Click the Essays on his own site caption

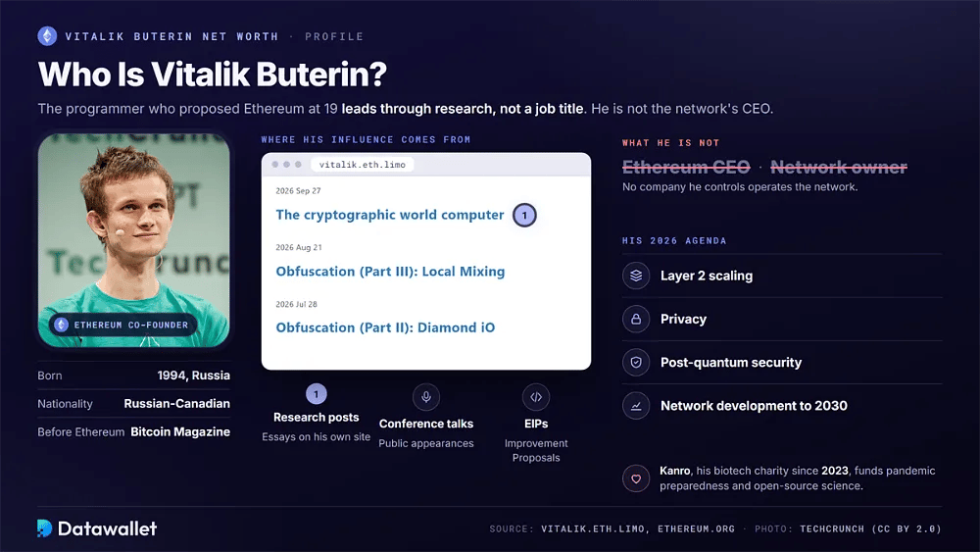coord(317,437)
